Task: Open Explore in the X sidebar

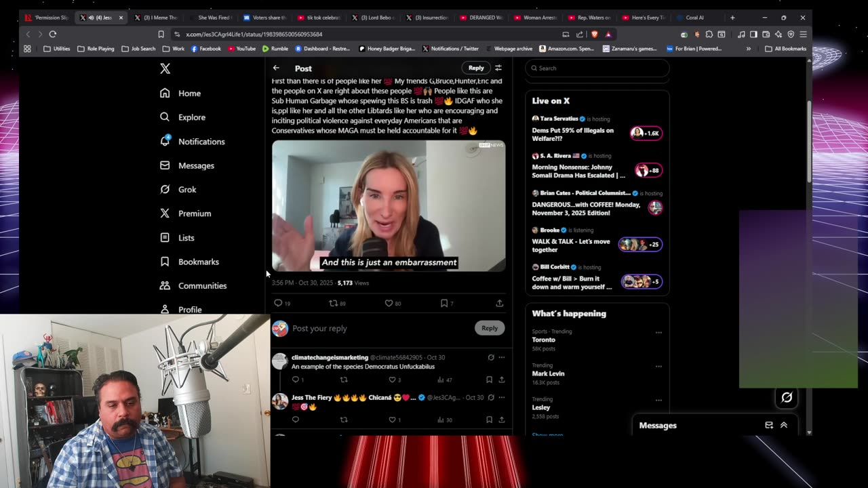Action: (183, 117)
